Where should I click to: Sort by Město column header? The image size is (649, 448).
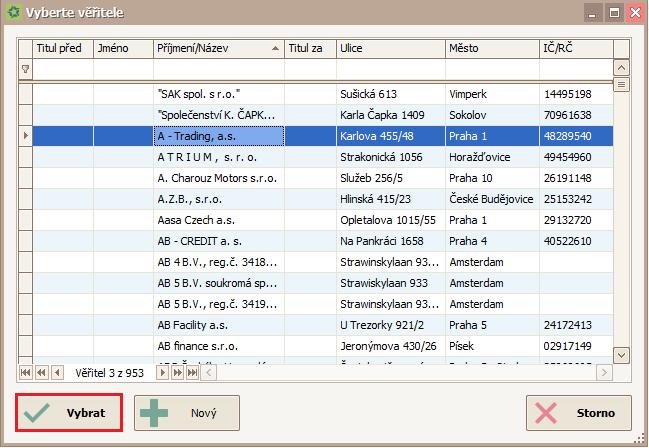tap(493, 48)
